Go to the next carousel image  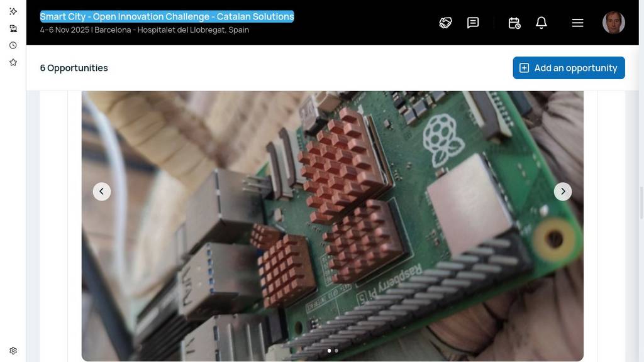[x=562, y=192]
